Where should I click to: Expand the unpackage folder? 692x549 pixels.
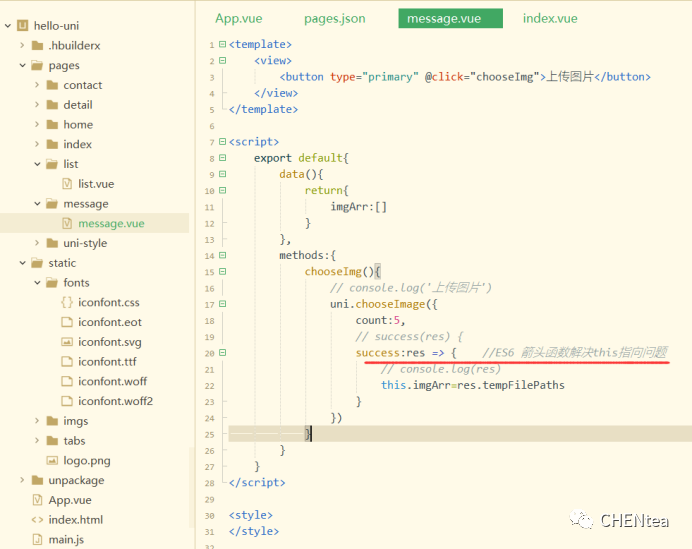pyautogui.click(x=22, y=480)
